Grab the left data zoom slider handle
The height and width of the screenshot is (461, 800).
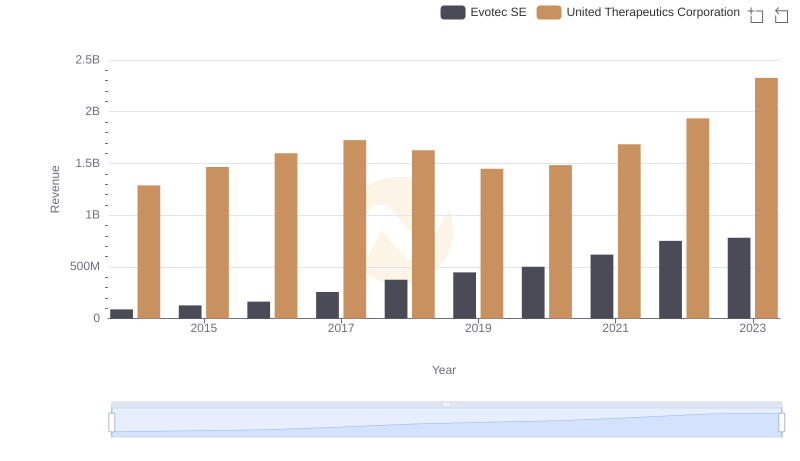[112, 423]
